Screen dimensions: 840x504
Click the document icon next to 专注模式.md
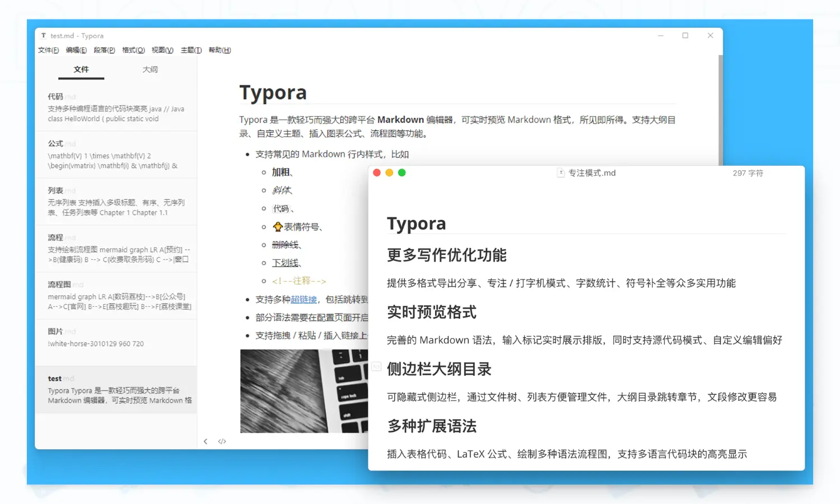561,173
